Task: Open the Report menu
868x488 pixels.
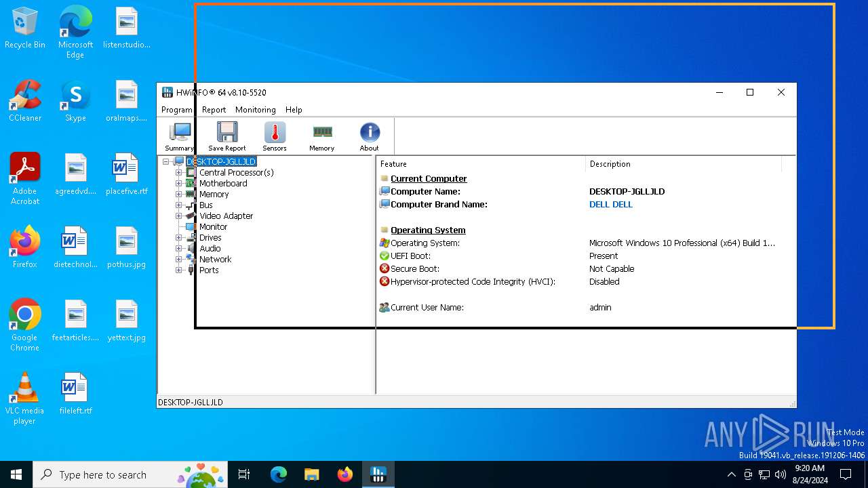Action: [214, 110]
